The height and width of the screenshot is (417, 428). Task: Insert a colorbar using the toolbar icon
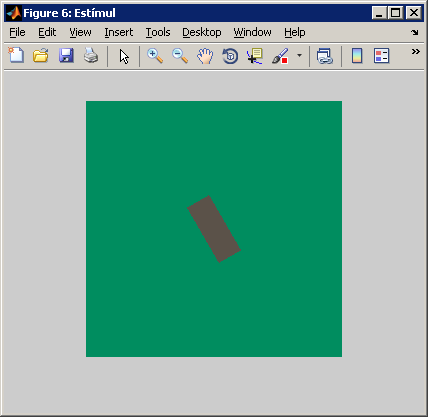(x=357, y=56)
